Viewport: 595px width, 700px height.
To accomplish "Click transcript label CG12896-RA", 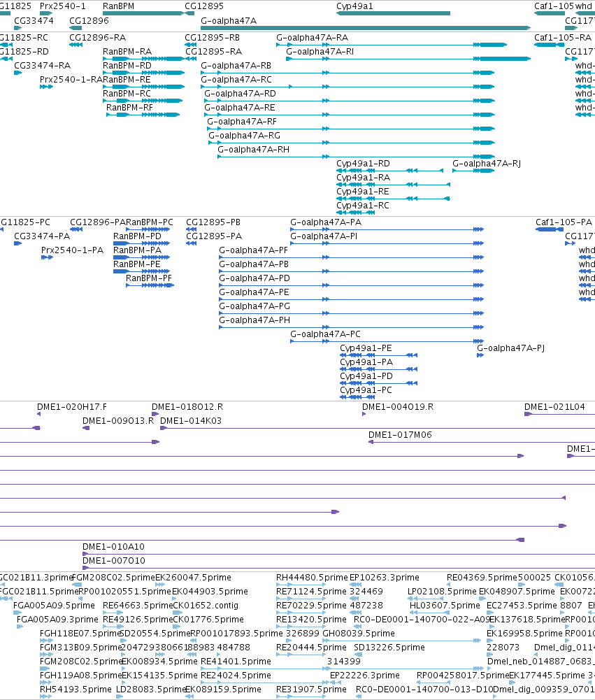I will [97, 38].
